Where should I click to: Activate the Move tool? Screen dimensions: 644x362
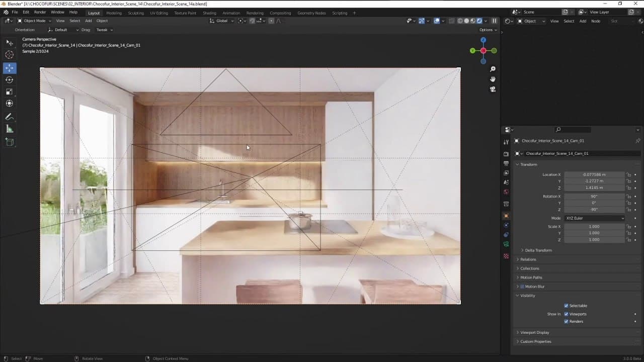(x=10, y=68)
